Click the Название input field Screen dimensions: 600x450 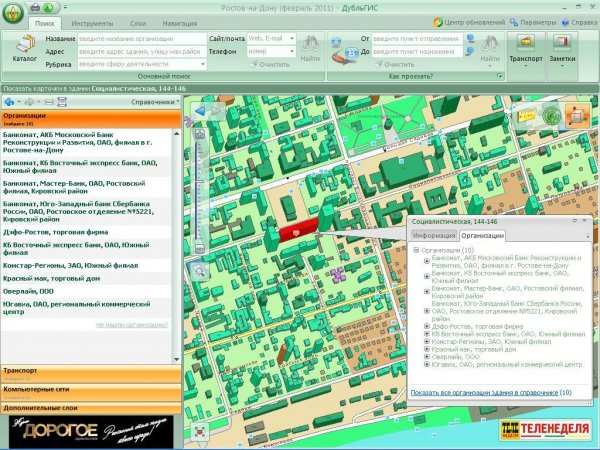pos(142,39)
